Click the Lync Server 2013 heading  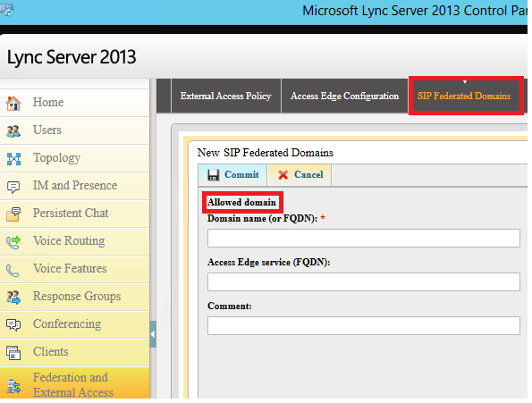pyautogui.click(x=72, y=57)
